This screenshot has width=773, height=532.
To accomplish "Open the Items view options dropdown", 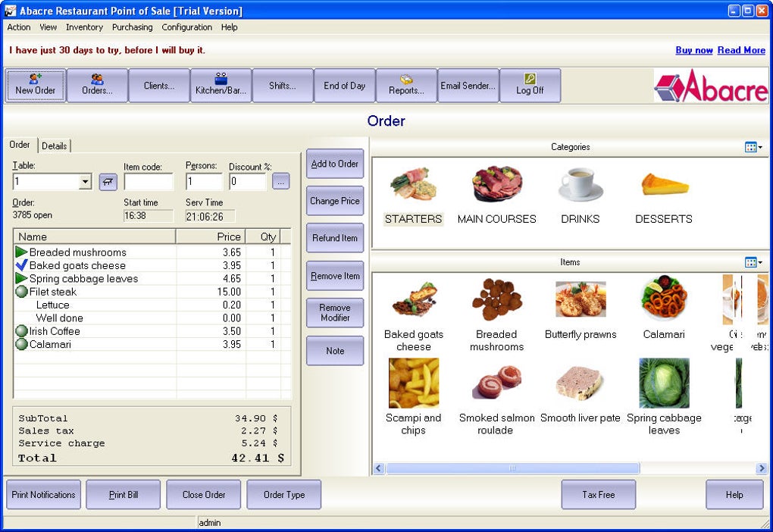I will coord(753,262).
